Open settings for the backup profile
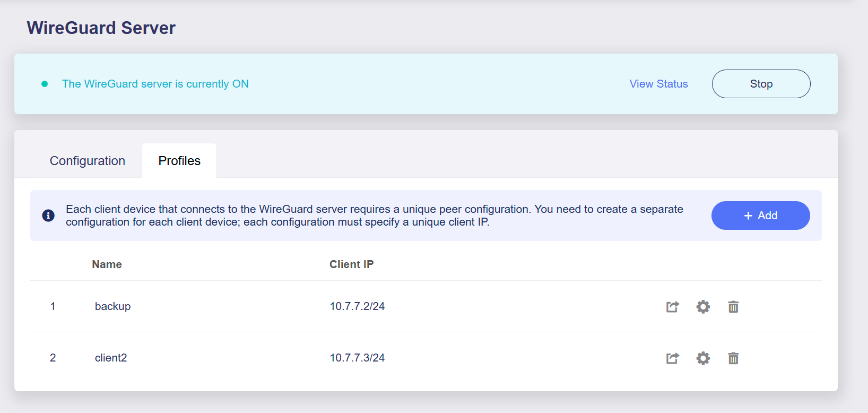The width and height of the screenshot is (868, 413). pyautogui.click(x=703, y=307)
